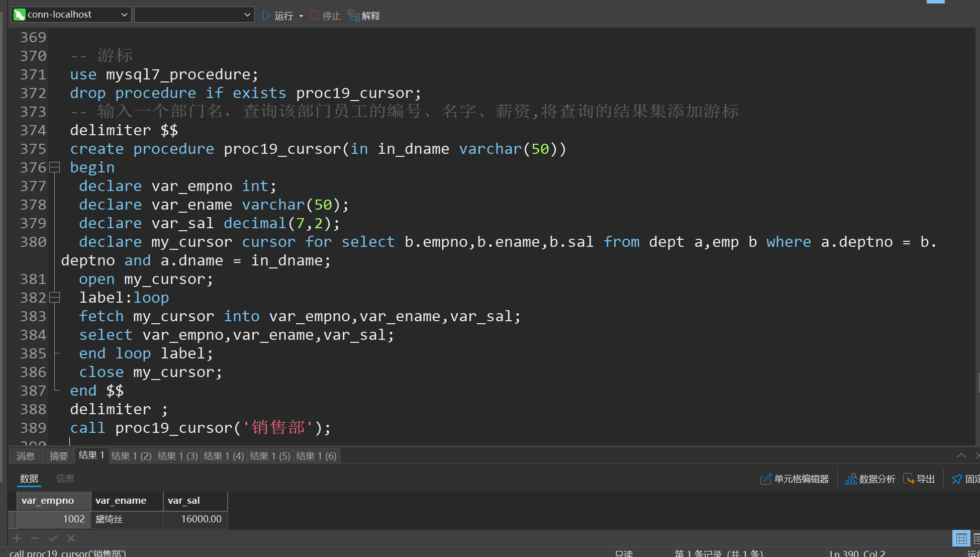Click the pin (固定) icon
980x557 pixels.
(957, 479)
